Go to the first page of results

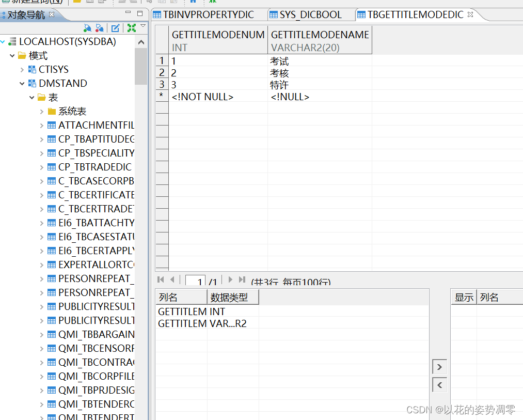(x=161, y=280)
